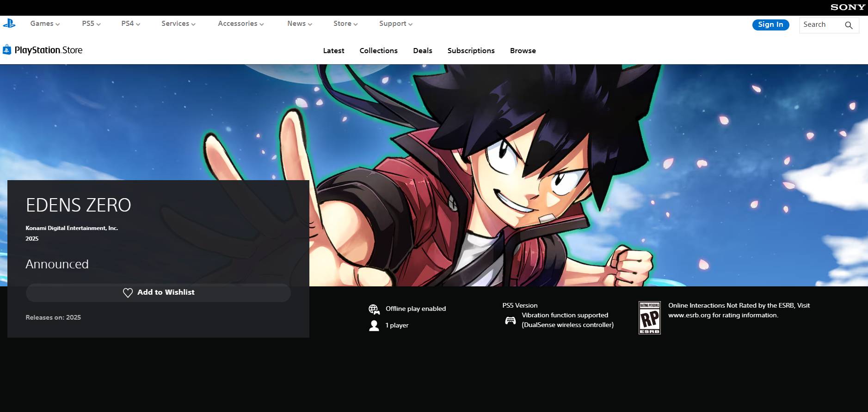Image resolution: width=868 pixels, height=412 pixels.
Task: Open the Accessories dropdown
Action: 240,24
